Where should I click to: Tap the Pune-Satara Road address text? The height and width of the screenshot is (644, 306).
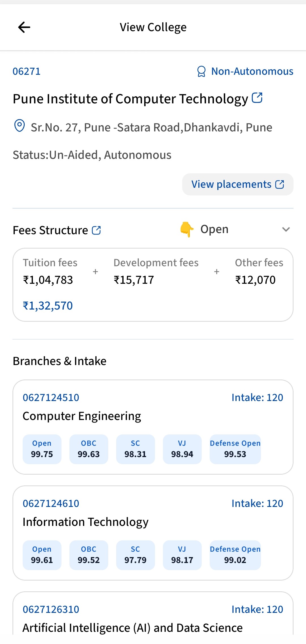point(151,127)
